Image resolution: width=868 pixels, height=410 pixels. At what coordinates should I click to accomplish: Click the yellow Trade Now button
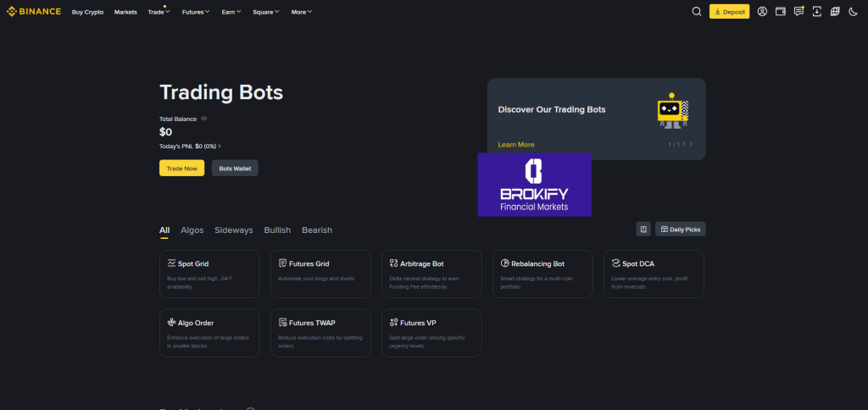click(x=181, y=169)
